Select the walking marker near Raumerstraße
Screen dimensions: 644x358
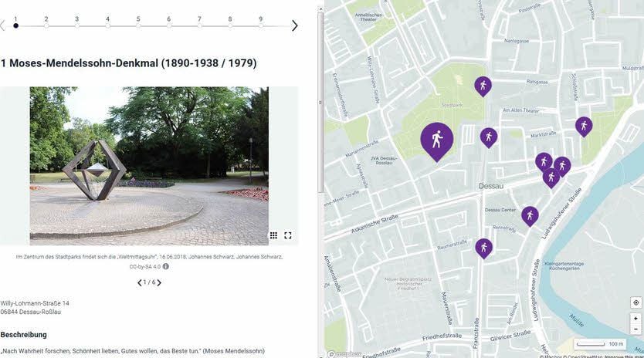pos(484,248)
